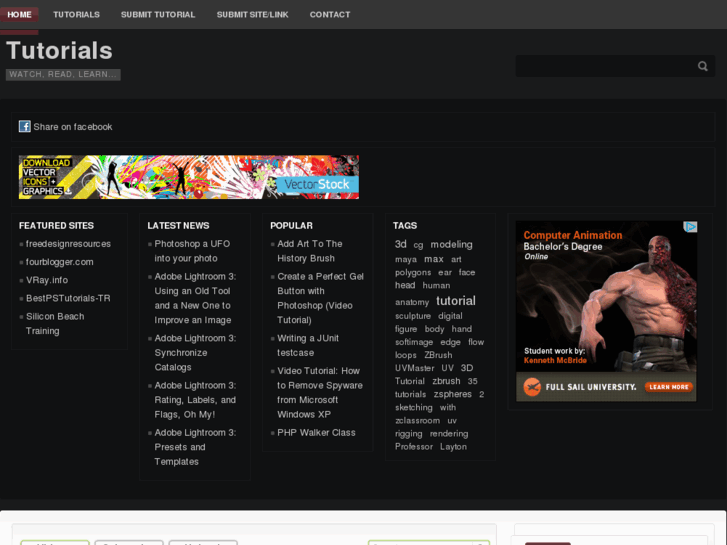Open Submit Site/Link in navigation

point(253,14)
